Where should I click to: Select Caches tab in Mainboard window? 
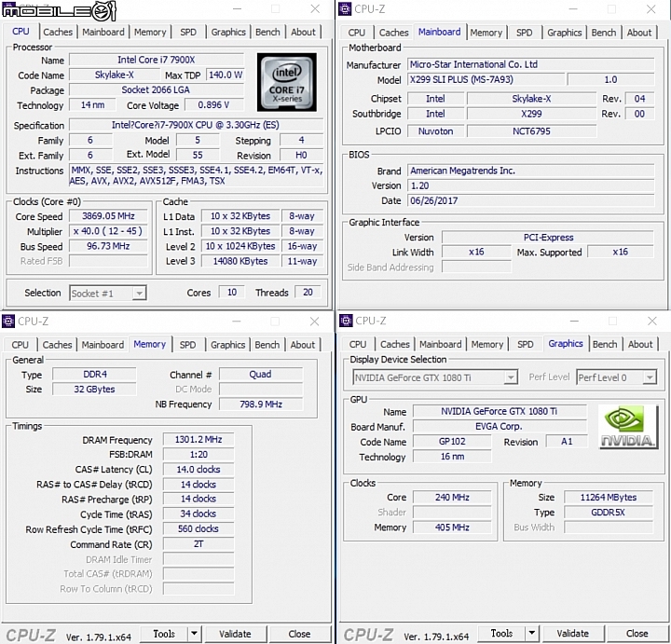(393, 33)
